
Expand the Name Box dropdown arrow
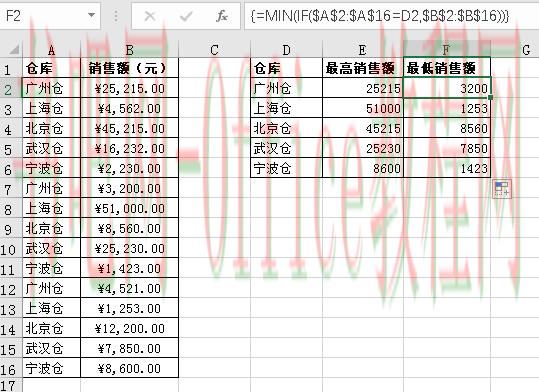pos(91,15)
